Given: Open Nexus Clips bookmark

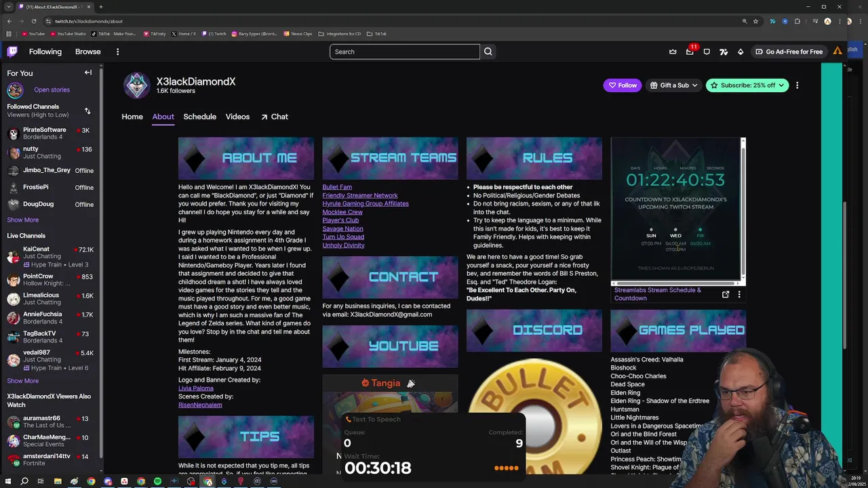Looking at the screenshot, I should (298, 33).
